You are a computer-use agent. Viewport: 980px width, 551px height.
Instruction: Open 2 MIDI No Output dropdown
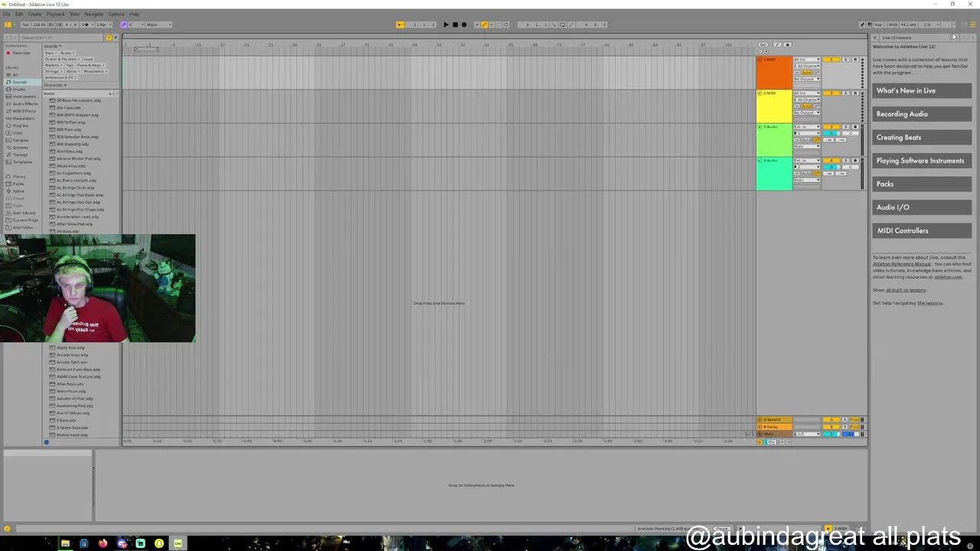tap(807, 112)
